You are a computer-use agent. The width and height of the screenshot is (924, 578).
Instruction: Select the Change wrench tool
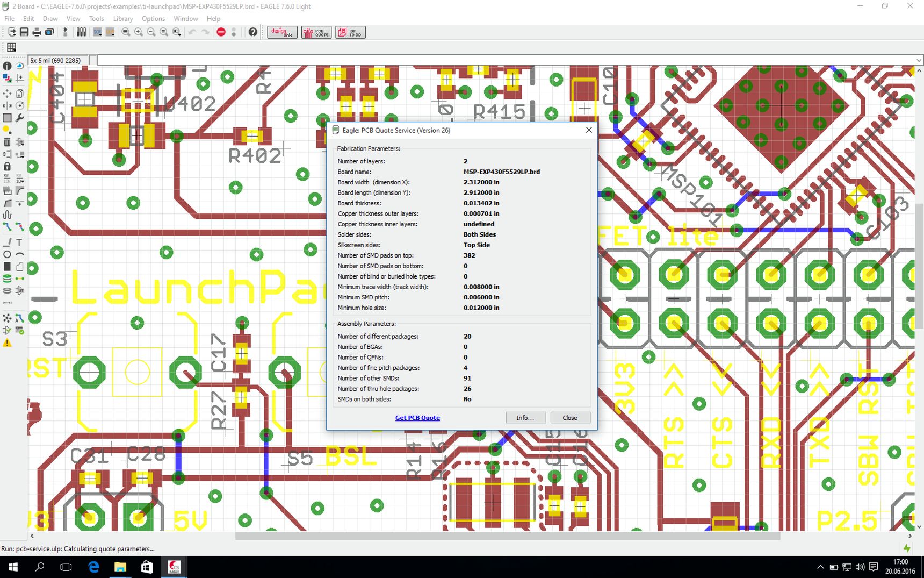click(20, 118)
